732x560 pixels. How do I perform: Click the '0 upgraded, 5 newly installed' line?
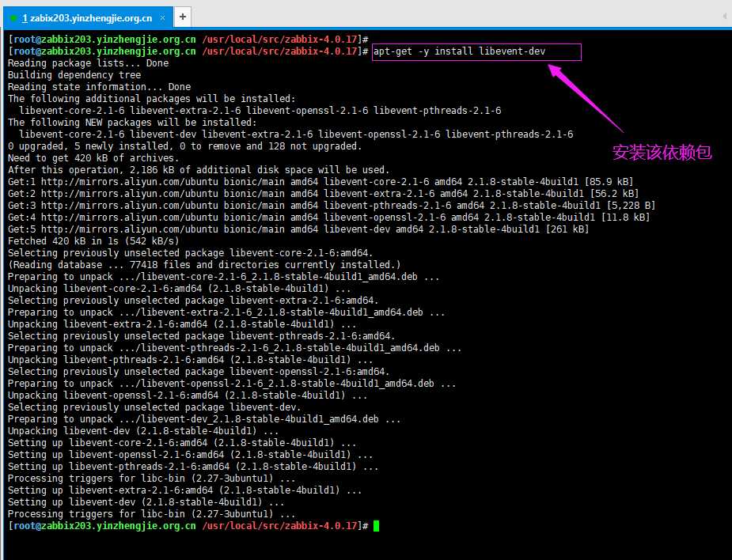click(x=185, y=146)
